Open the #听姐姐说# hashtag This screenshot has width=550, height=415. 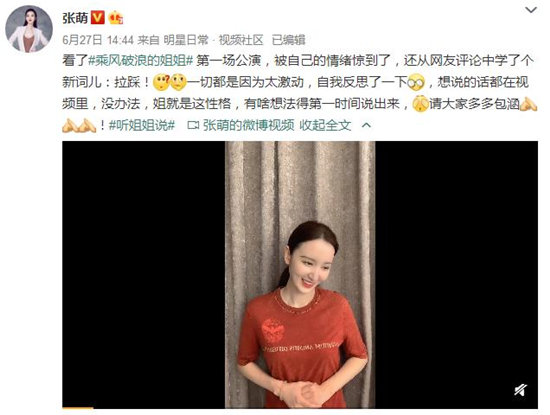(142, 125)
